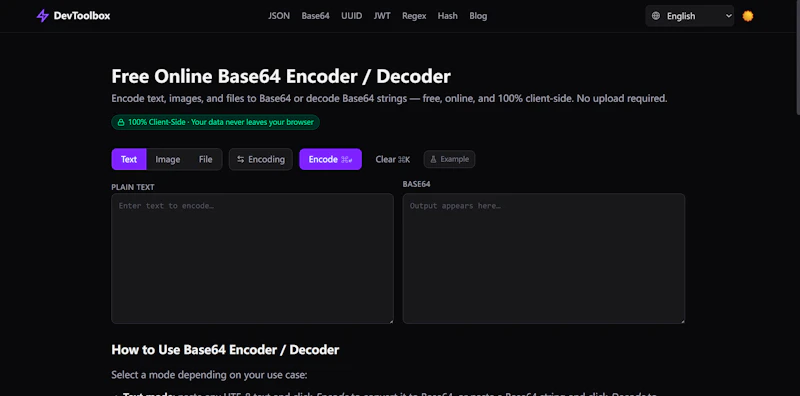Open the Regex navigation link
This screenshot has width=800, height=396.
click(414, 16)
